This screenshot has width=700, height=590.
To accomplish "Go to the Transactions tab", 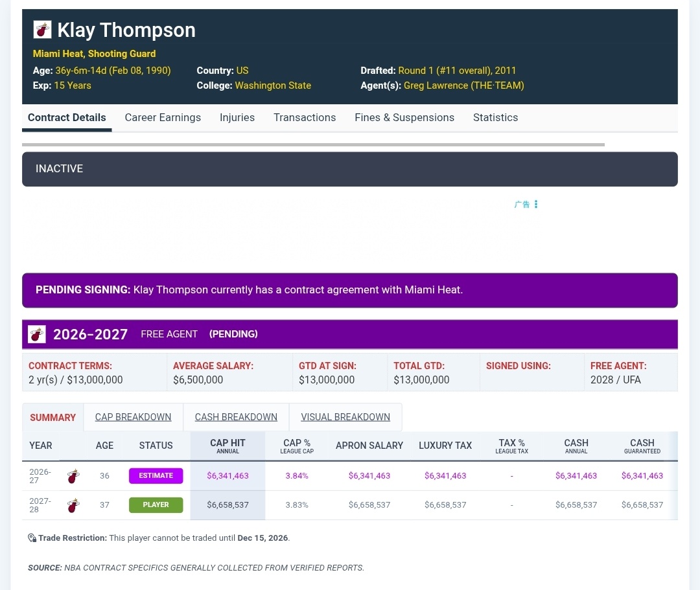I will 305,117.
